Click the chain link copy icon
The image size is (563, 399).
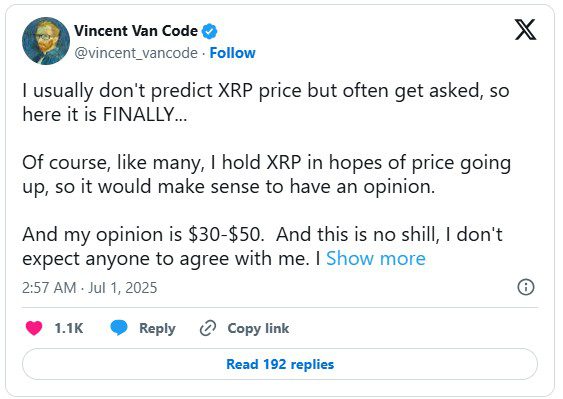coord(208,328)
